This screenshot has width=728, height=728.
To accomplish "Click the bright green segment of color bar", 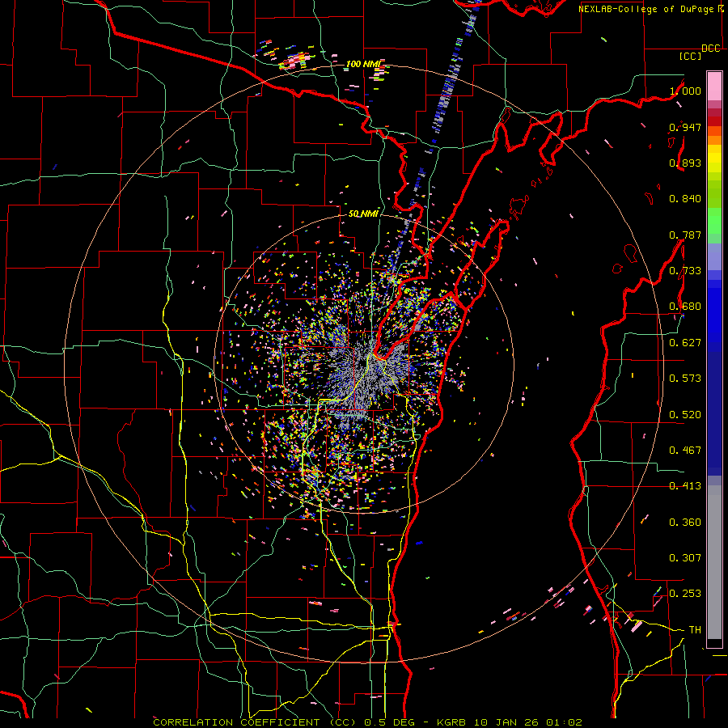I will click(714, 220).
